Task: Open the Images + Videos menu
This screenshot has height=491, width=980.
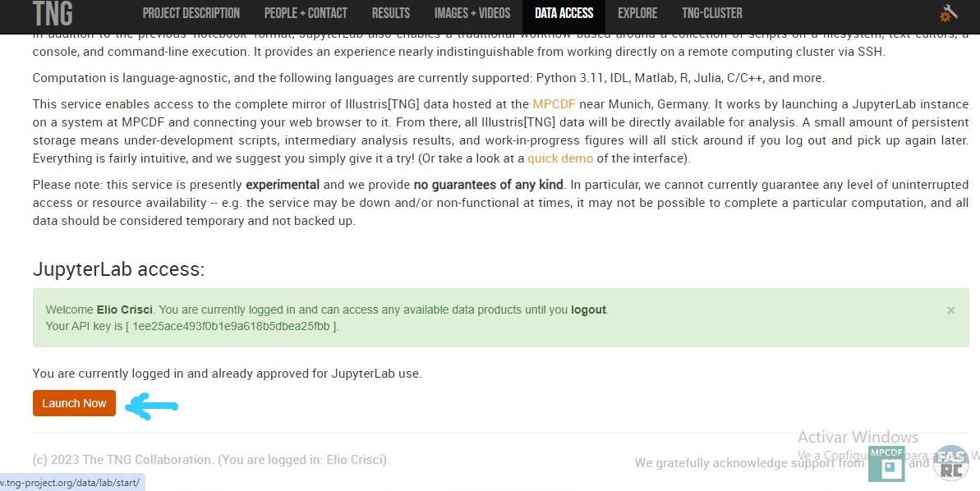Action: coord(472,13)
